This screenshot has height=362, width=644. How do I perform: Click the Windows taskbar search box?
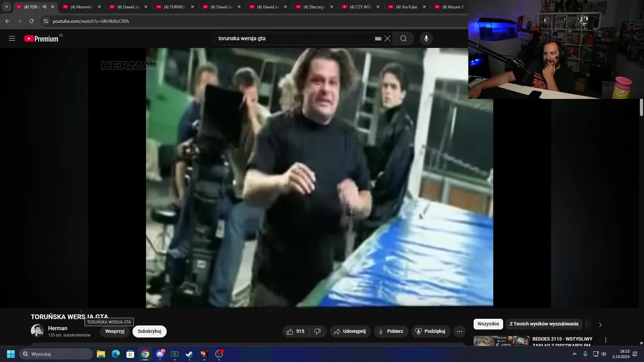click(56, 354)
